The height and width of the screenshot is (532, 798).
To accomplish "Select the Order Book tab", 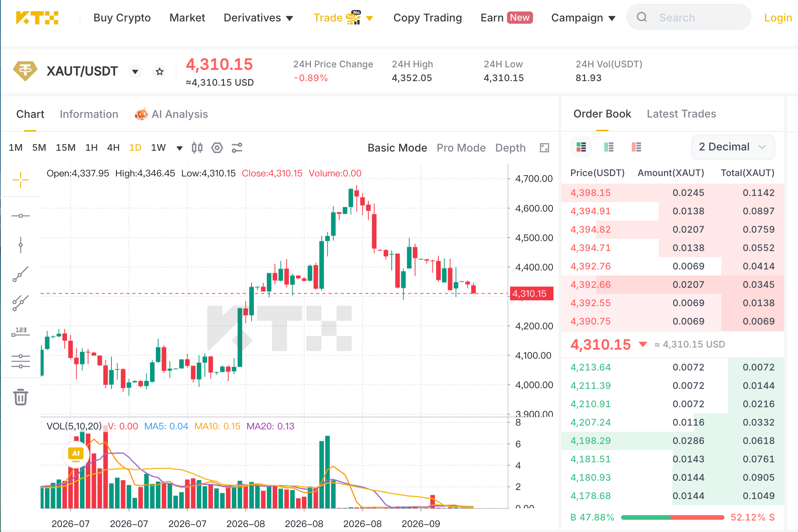I will 602,114.
